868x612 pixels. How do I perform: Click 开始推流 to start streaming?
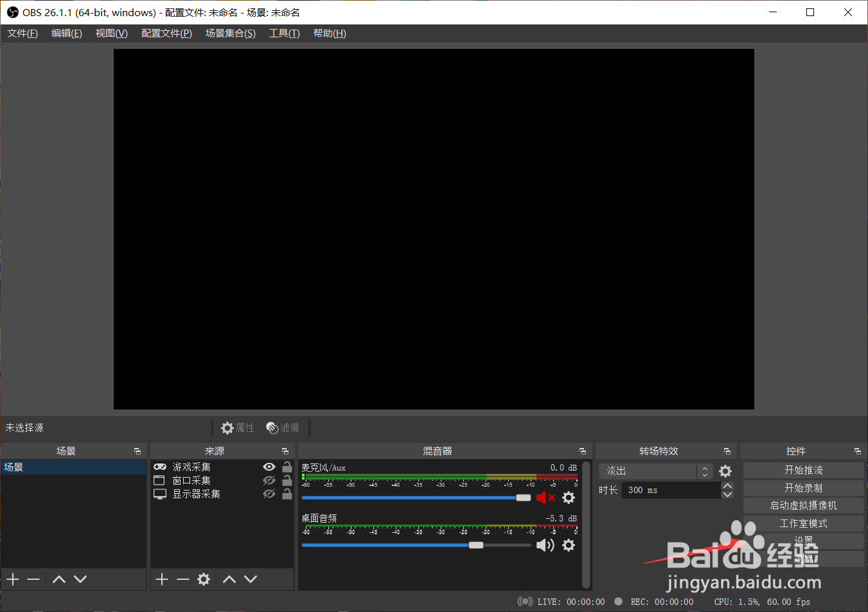(803, 470)
